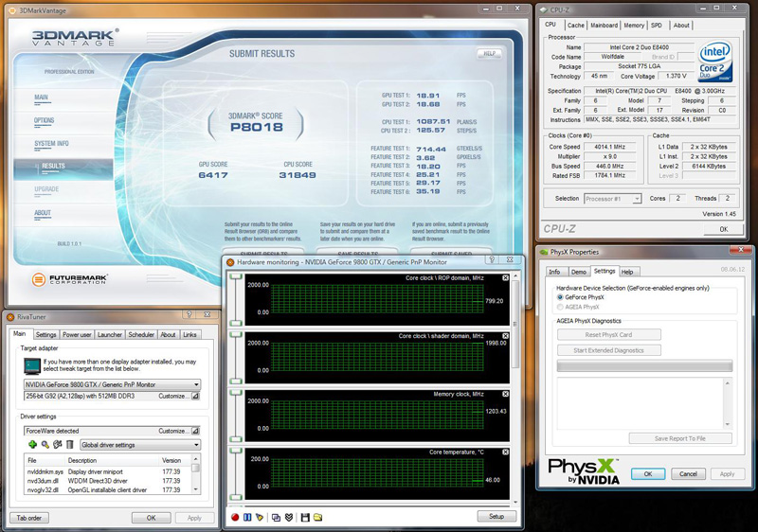Go to SYSTEM INFO in 3DMark Vantage sidebar

51,143
